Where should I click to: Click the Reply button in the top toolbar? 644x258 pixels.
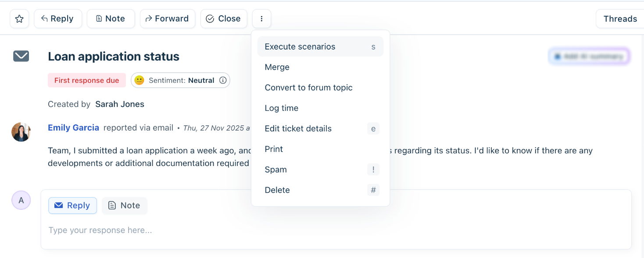[57, 19]
